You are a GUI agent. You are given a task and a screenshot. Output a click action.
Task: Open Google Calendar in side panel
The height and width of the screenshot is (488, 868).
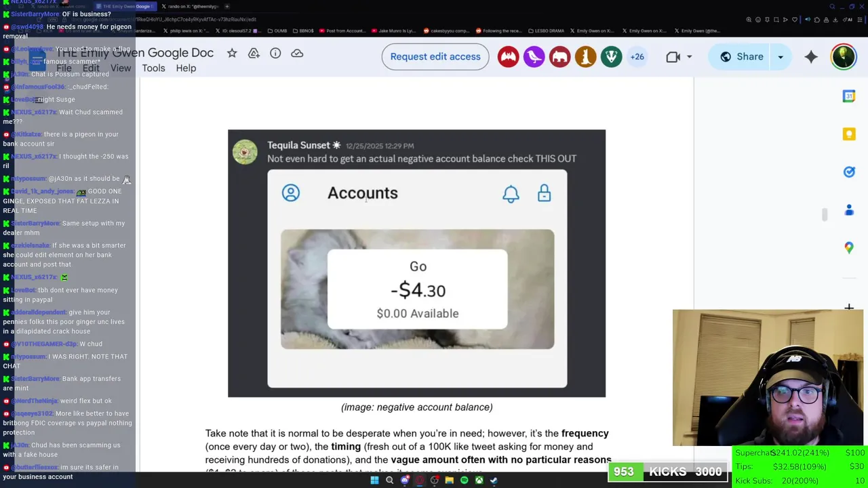849,96
